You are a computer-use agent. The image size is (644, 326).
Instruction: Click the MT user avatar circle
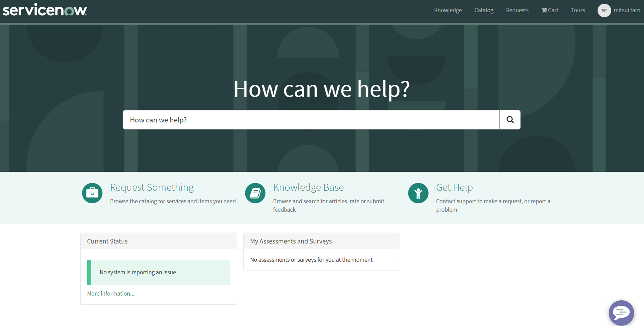604,10
